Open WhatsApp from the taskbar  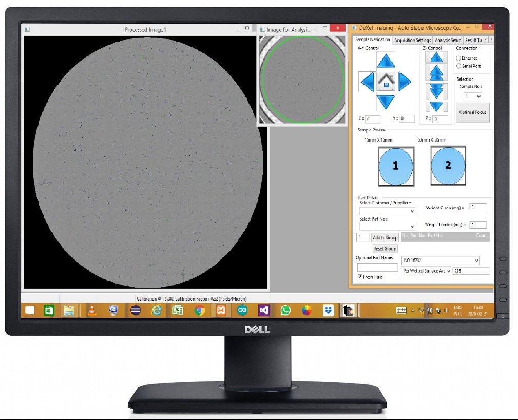click(285, 310)
